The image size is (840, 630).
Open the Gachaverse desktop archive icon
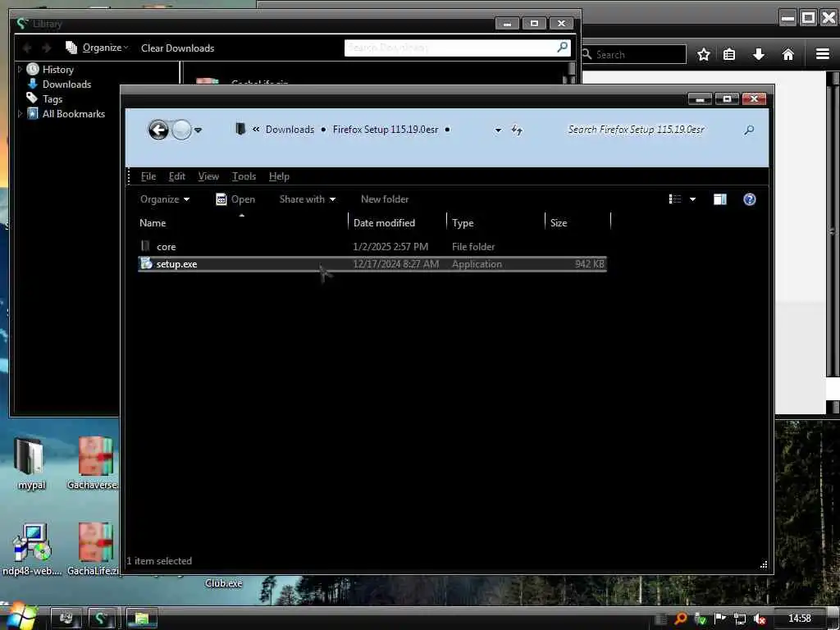tap(94, 463)
